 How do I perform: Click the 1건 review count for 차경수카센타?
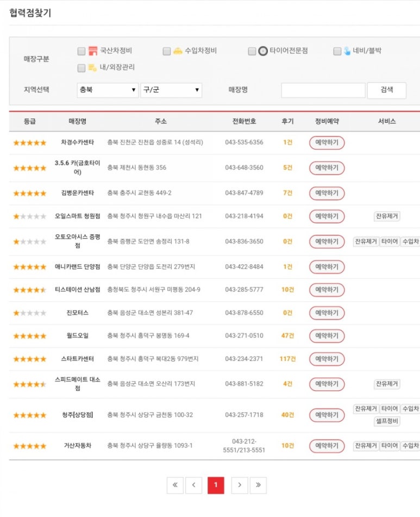(x=287, y=142)
